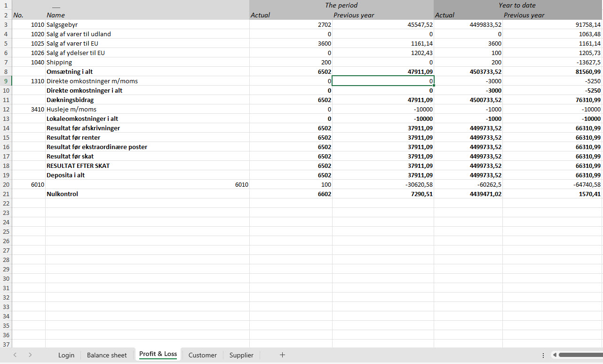Open the Balance sheet tab
Image resolution: width=603 pixels, height=364 pixels.
(107, 355)
